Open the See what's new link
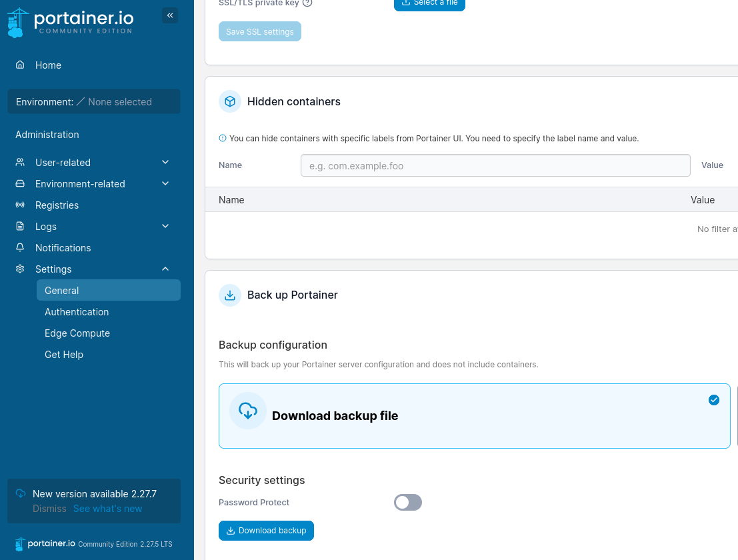Viewport: 738px width, 560px height. pos(107,509)
